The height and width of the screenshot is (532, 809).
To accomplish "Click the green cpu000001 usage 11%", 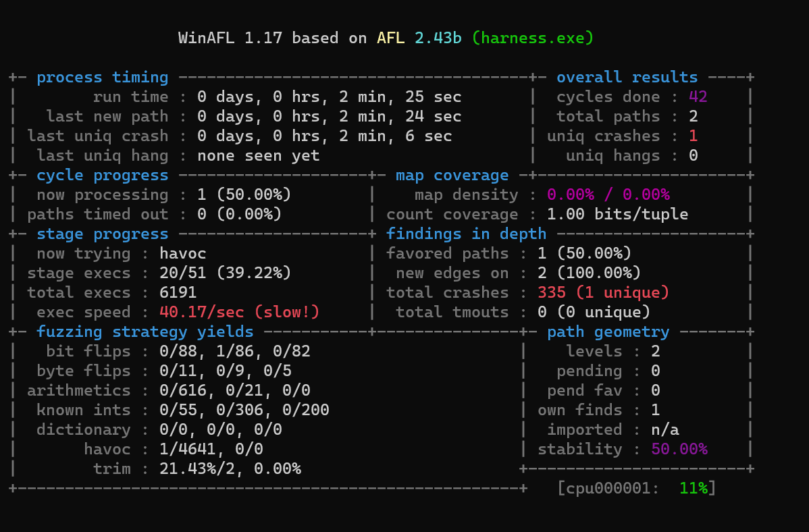I will [694, 489].
